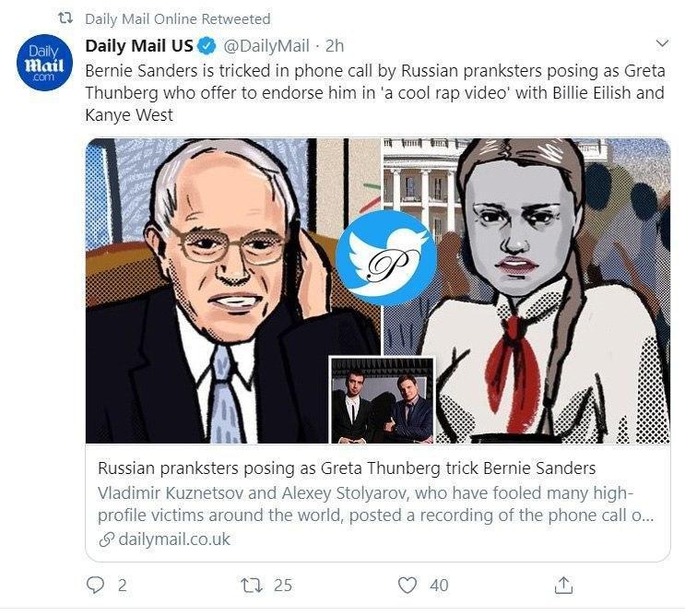
Task: Click the inset photo of two pranksters
Action: coord(382,401)
